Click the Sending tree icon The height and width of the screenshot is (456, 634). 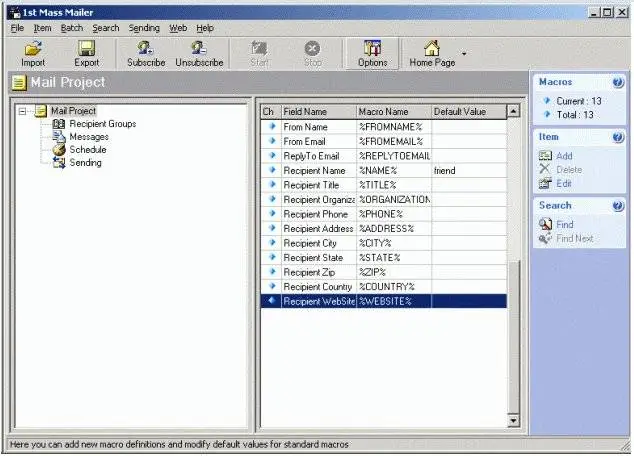point(59,163)
